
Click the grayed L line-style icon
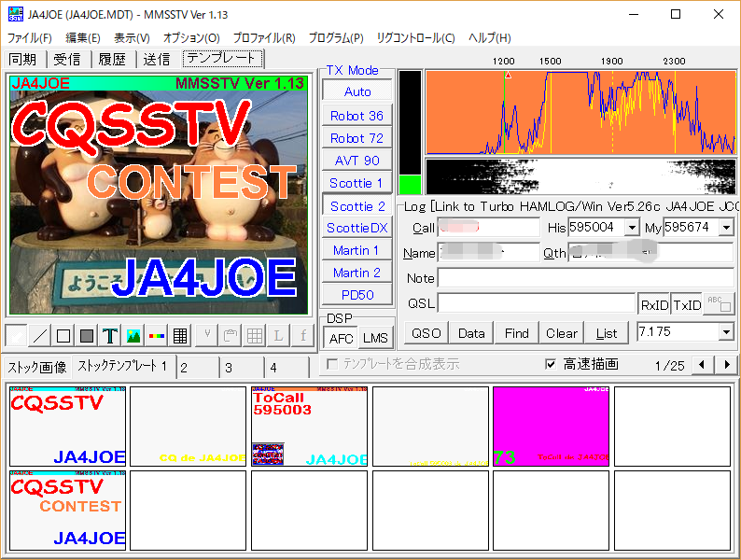pos(278,336)
